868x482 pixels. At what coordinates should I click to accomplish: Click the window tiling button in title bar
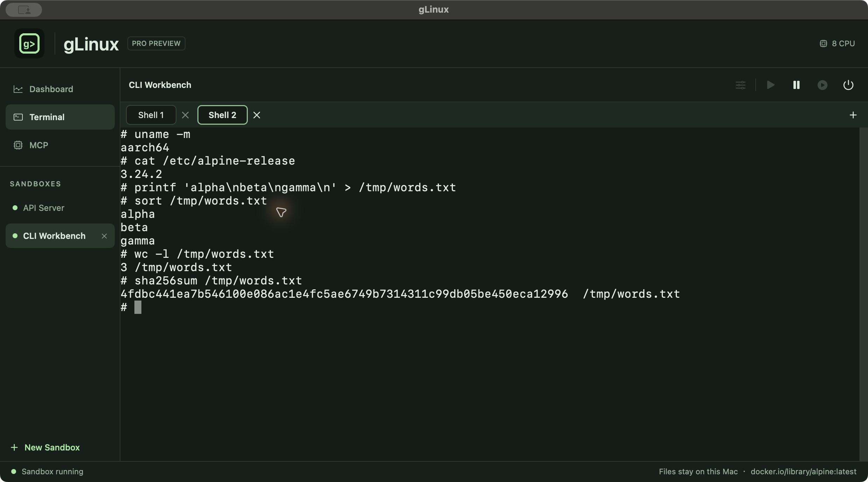pyautogui.click(x=24, y=9)
